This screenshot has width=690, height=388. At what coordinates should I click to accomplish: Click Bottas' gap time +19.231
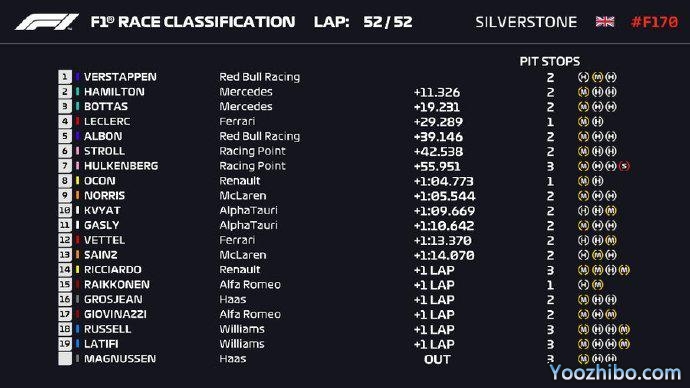coord(437,107)
